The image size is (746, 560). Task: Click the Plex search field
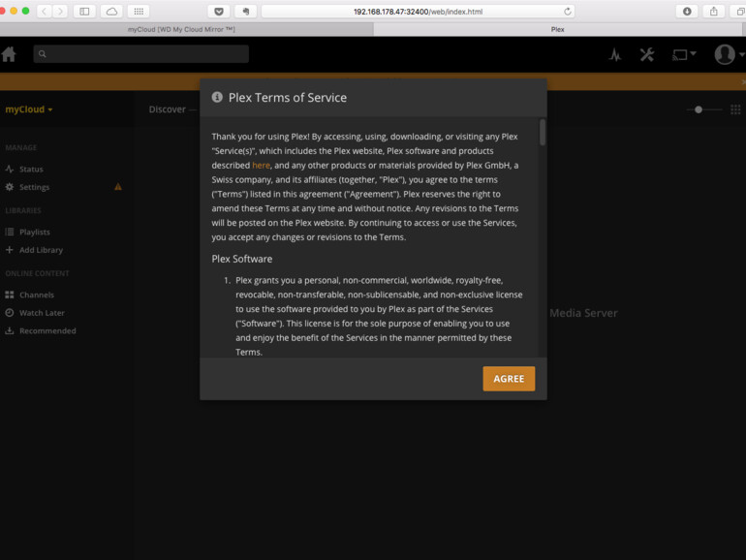pos(140,53)
